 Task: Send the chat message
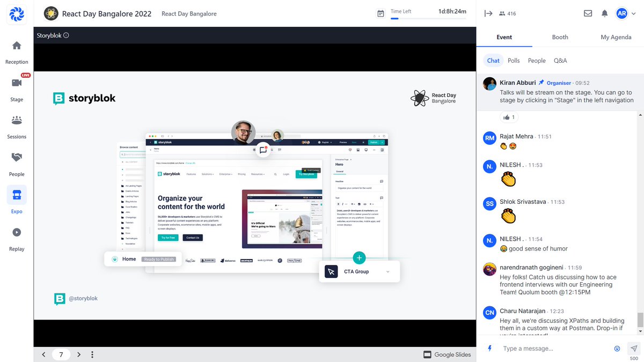634,348
